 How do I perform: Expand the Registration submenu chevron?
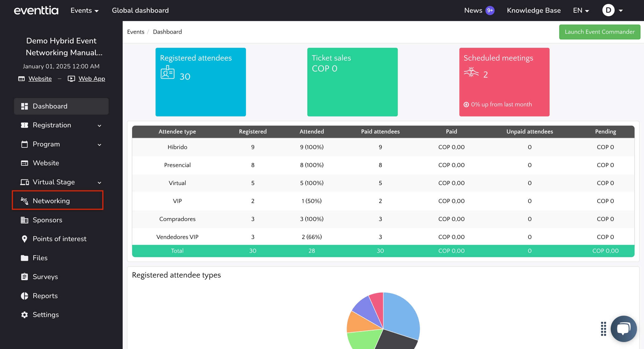[x=99, y=126]
